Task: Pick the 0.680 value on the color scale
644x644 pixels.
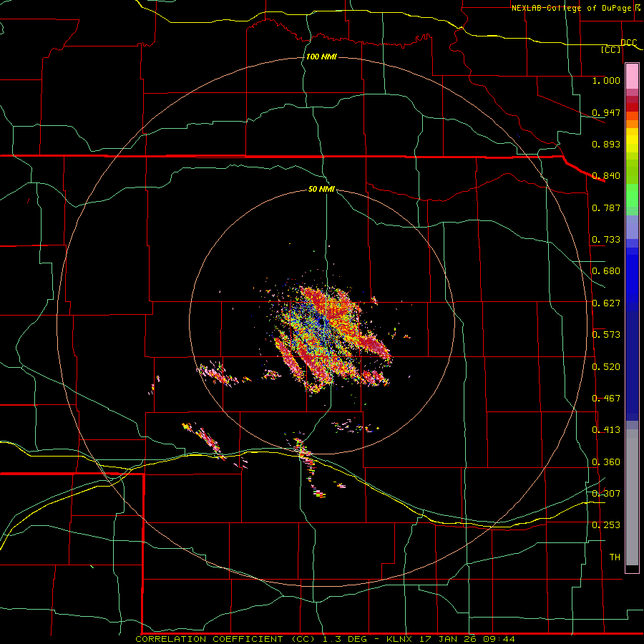Action: (606, 271)
